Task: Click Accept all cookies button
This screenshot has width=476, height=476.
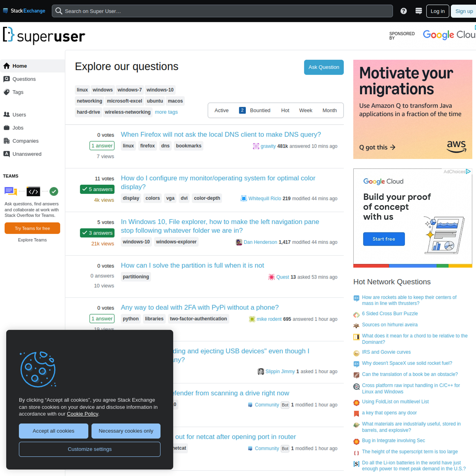Action: [x=53, y=431]
